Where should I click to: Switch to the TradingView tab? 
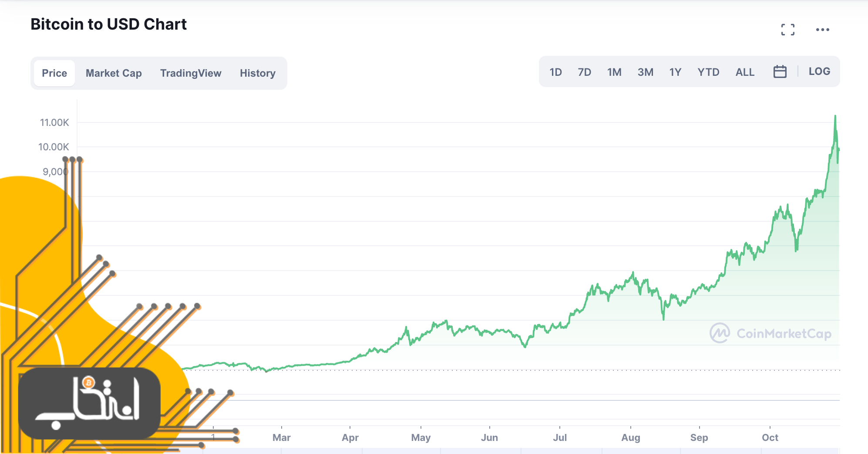point(191,73)
